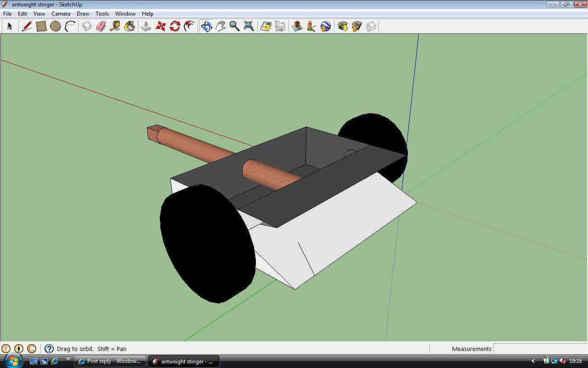Click the Measurements input box

click(539, 349)
